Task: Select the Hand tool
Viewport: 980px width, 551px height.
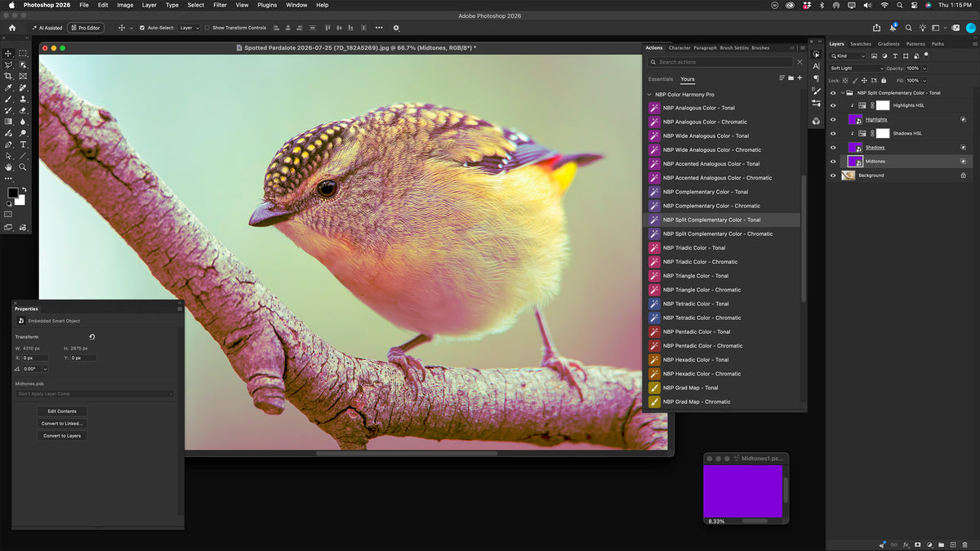Action: point(9,167)
